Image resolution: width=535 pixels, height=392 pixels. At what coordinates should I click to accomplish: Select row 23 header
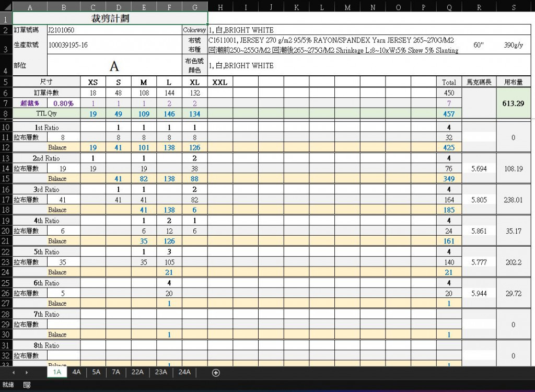coord(6,262)
